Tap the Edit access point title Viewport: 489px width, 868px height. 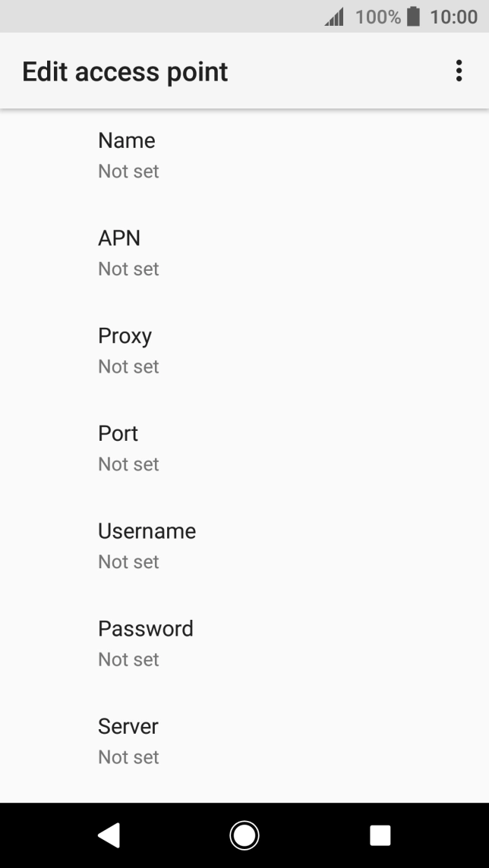[x=125, y=71]
